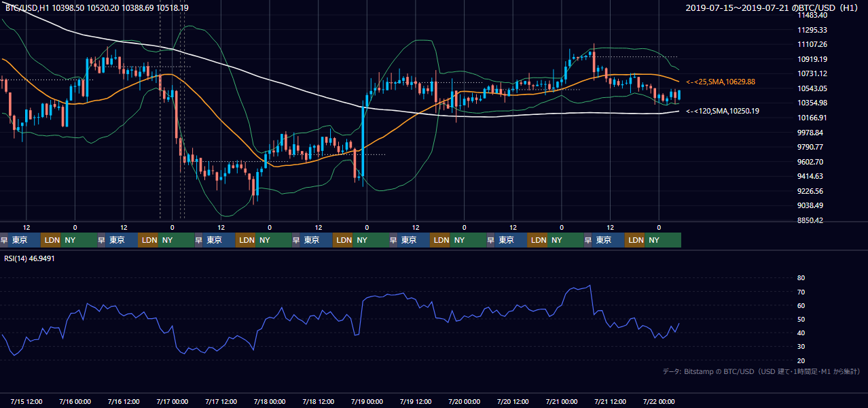Click price axis label 9790.77
The width and height of the screenshot is (868, 408).
coord(810,147)
